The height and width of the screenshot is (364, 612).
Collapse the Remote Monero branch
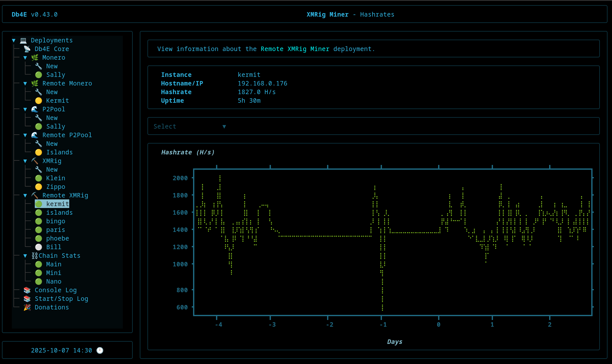(x=25, y=83)
